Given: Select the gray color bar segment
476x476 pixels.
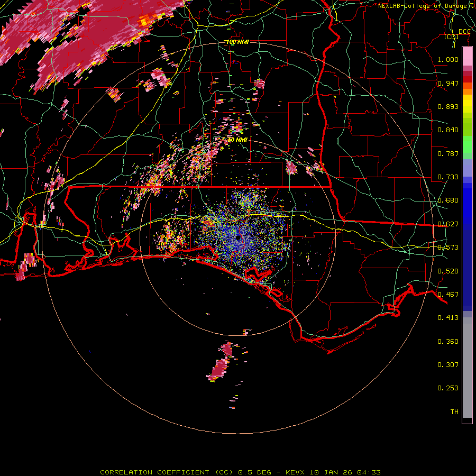Looking at the screenshot, I should tap(467, 368).
